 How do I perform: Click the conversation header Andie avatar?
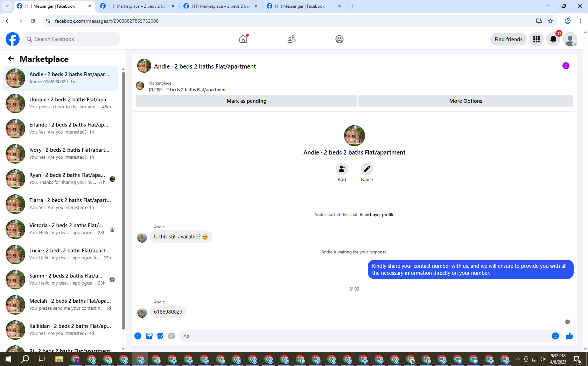tap(144, 66)
